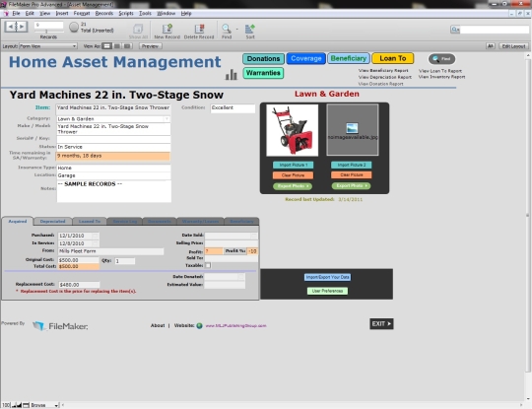Click the found set pie circle icon
The height and width of the screenshot is (409, 532).
pos(74,28)
